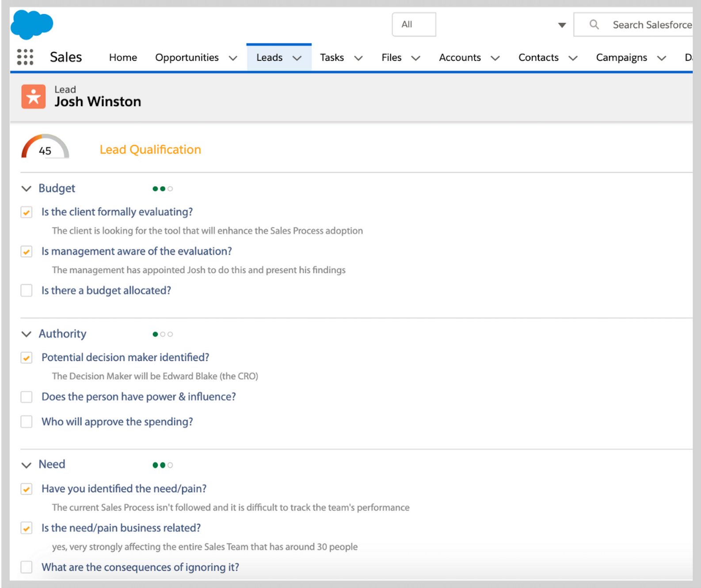Click the Josh Winston lead name

(x=98, y=102)
